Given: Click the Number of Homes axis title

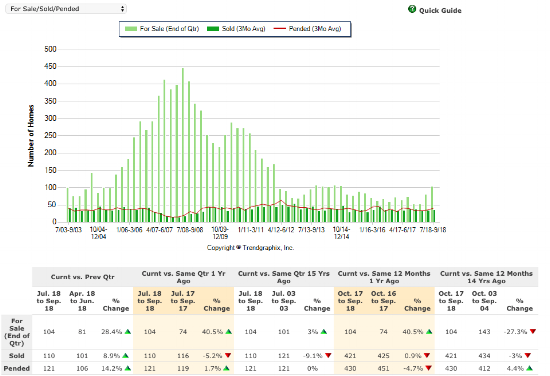Looking at the screenshot, I should coord(31,136).
